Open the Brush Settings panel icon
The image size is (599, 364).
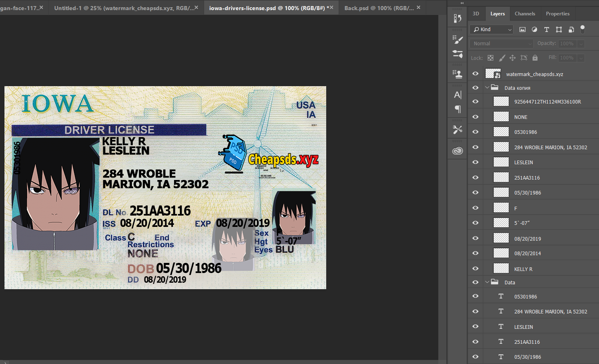[x=457, y=40]
